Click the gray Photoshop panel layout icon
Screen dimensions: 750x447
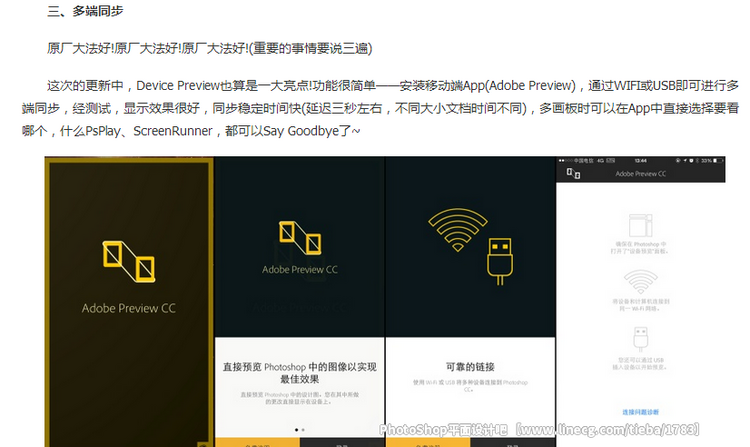(640, 225)
